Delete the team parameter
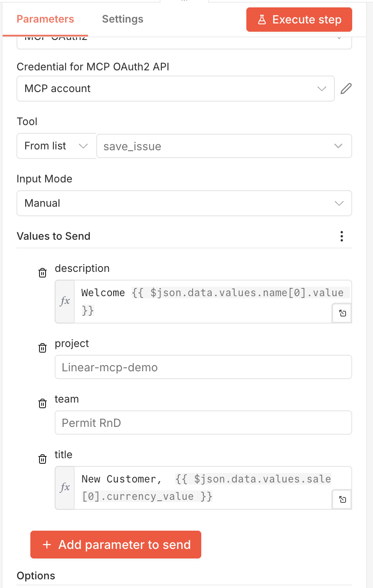Image resolution: width=373 pixels, height=588 pixels. pos(42,403)
